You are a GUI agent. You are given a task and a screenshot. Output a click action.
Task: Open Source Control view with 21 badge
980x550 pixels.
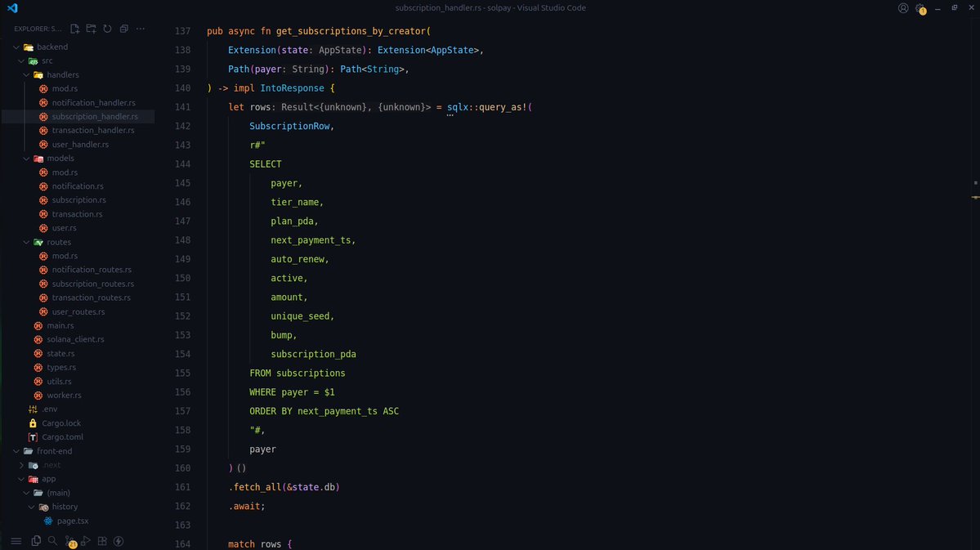point(70,542)
